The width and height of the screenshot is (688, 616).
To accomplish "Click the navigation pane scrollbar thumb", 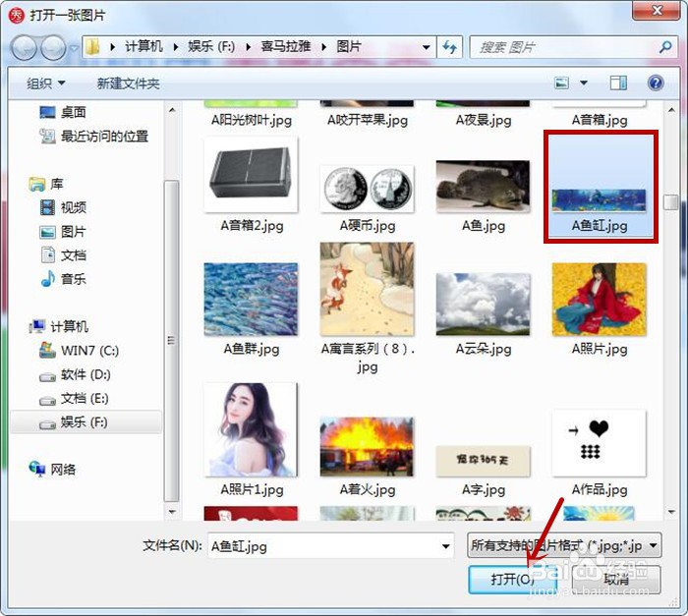I will coord(172,341).
